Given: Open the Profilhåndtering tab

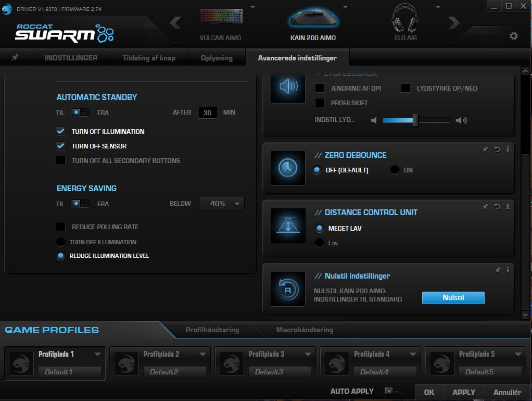Looking at the screenshot, I should click(212, 330).
